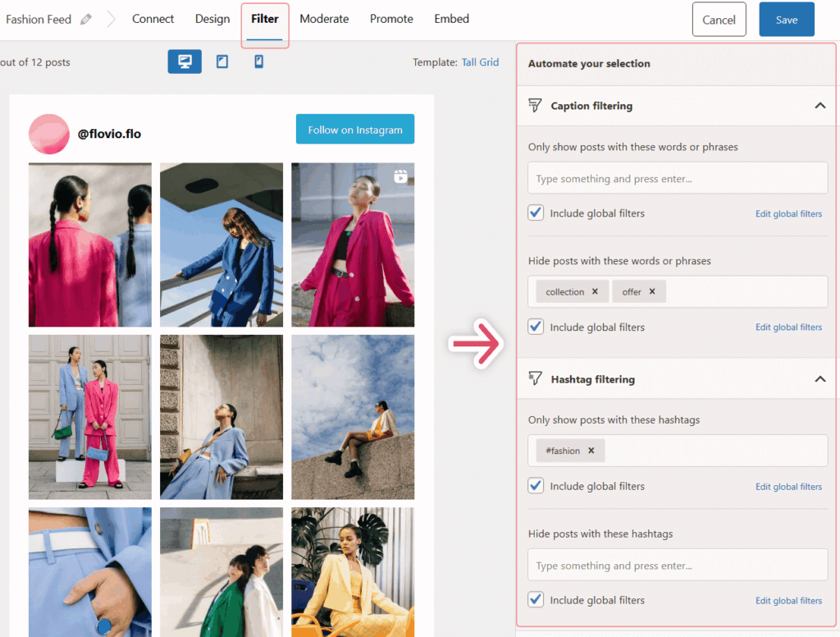Click the pencil icon to rename Fashion Feed
The height and width of the screenshot is (637, 840).
(x=85, y=20)
